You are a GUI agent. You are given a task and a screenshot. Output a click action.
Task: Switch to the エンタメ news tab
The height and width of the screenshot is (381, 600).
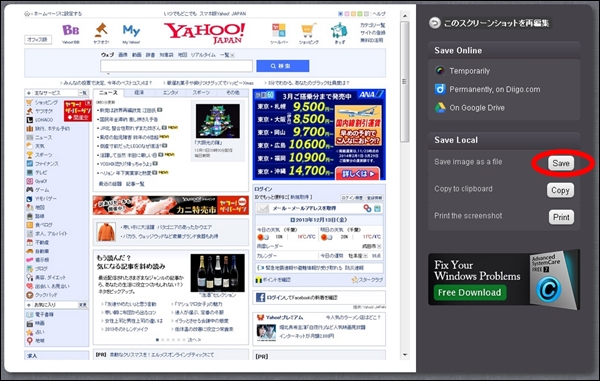tap(170, 93)
